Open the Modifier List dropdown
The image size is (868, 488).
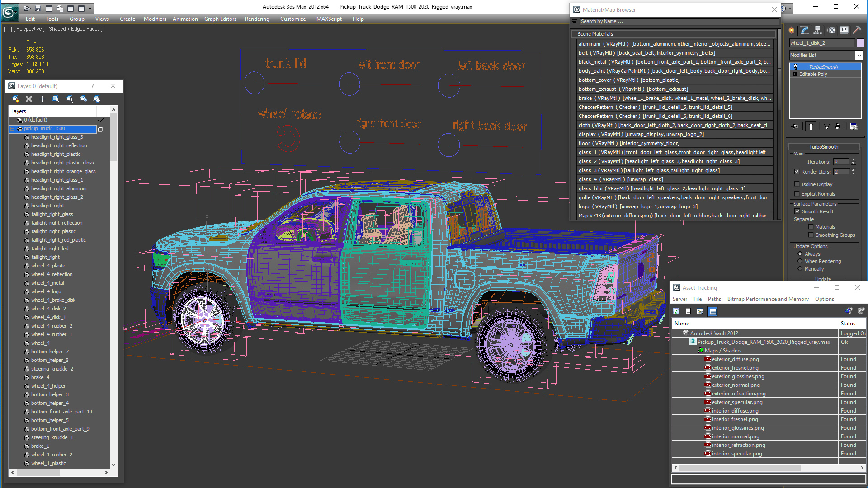point(859,55)
